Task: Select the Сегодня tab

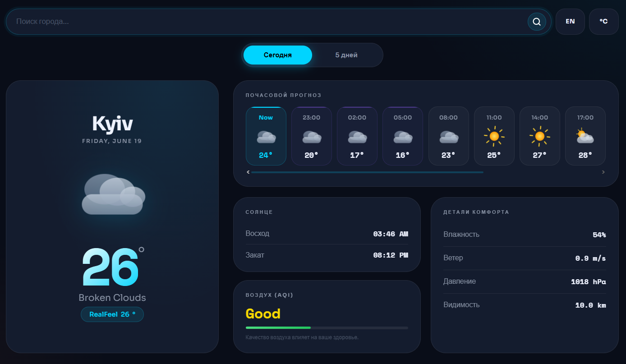Action: click(x=278, y=55)
